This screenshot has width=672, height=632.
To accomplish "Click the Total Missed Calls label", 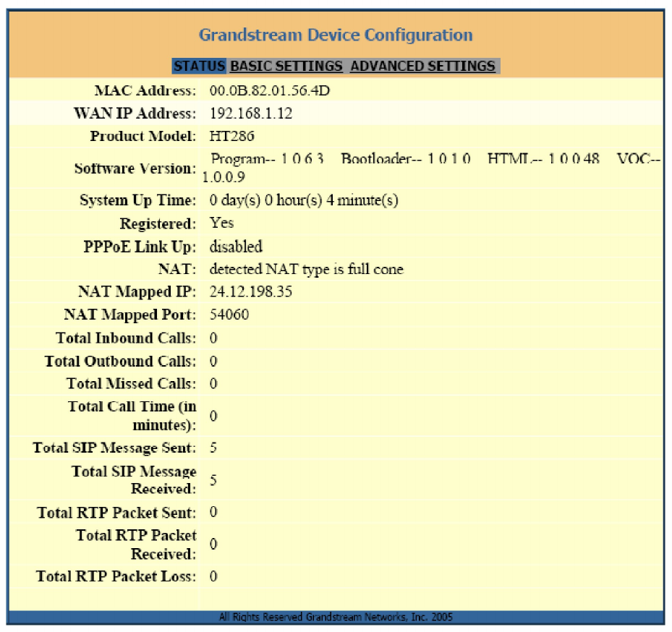I will click(x=131, y=383).
